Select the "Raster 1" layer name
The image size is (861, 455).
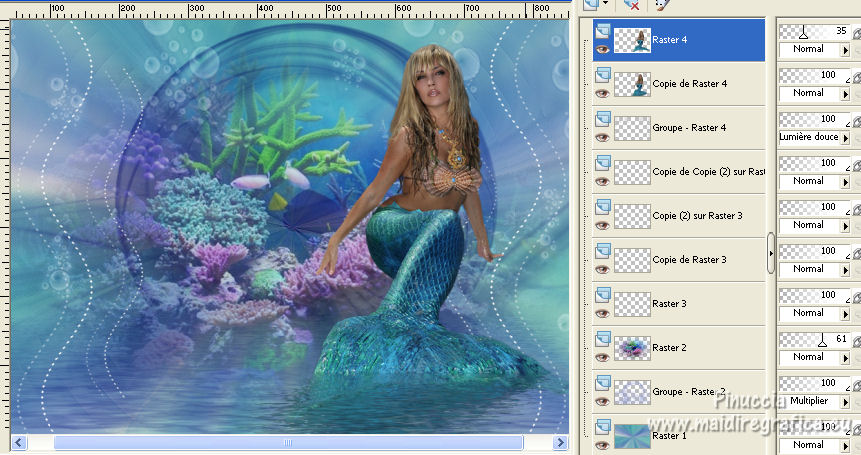coord(669,435)
